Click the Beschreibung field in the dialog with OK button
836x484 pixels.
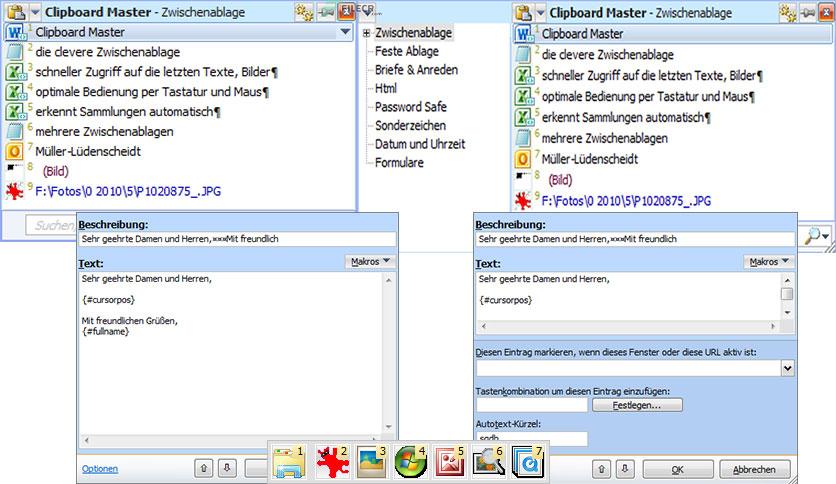pos(634,239)
